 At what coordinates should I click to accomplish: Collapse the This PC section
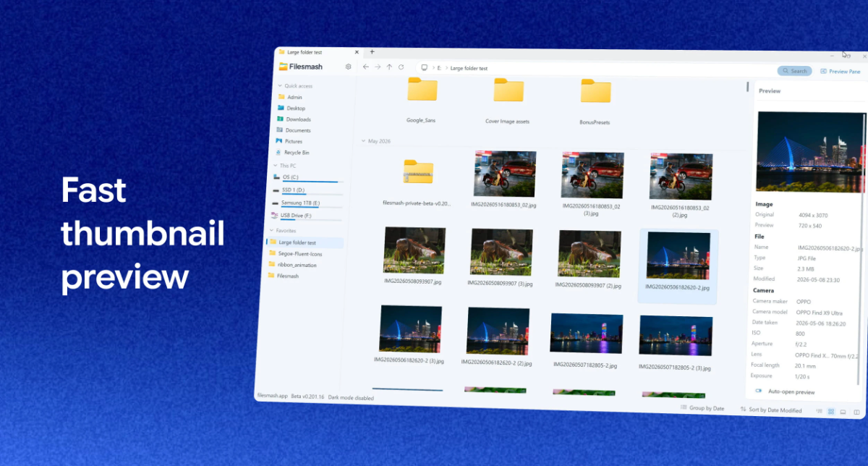tap(276, 166)
